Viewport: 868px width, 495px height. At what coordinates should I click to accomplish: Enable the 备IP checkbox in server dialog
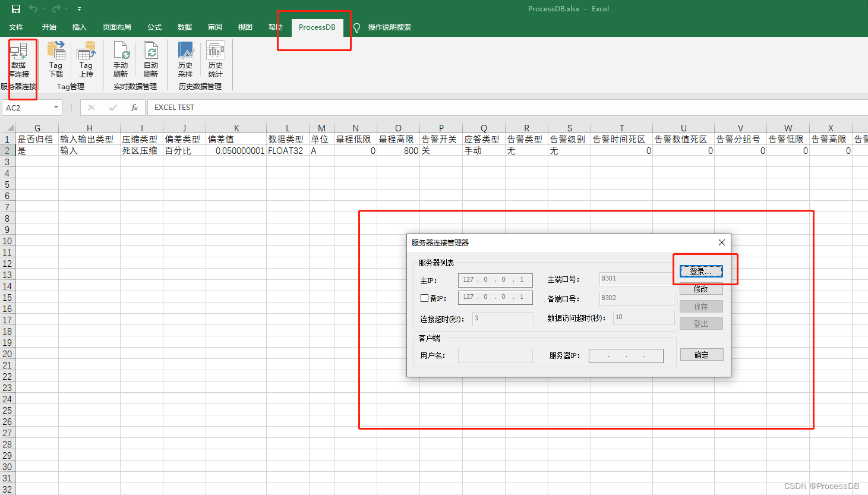pyautogui.click(x=424, y=297)
